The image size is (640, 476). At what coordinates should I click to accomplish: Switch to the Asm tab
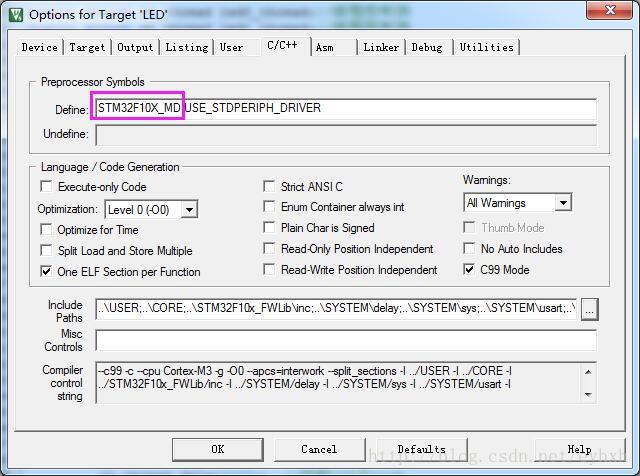point(324,47)
